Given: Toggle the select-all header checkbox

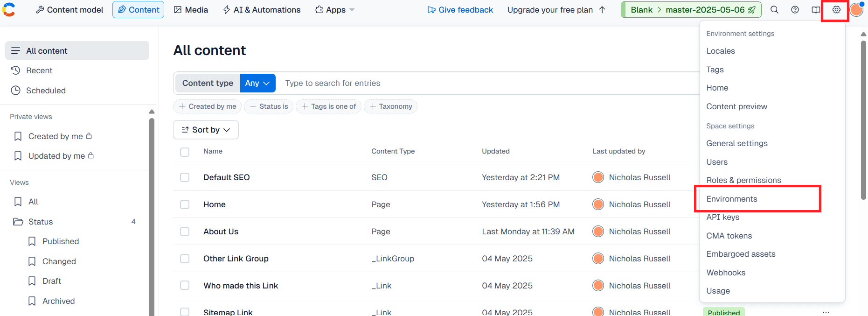Looking at the screenshot, I should tap(185, 152).
